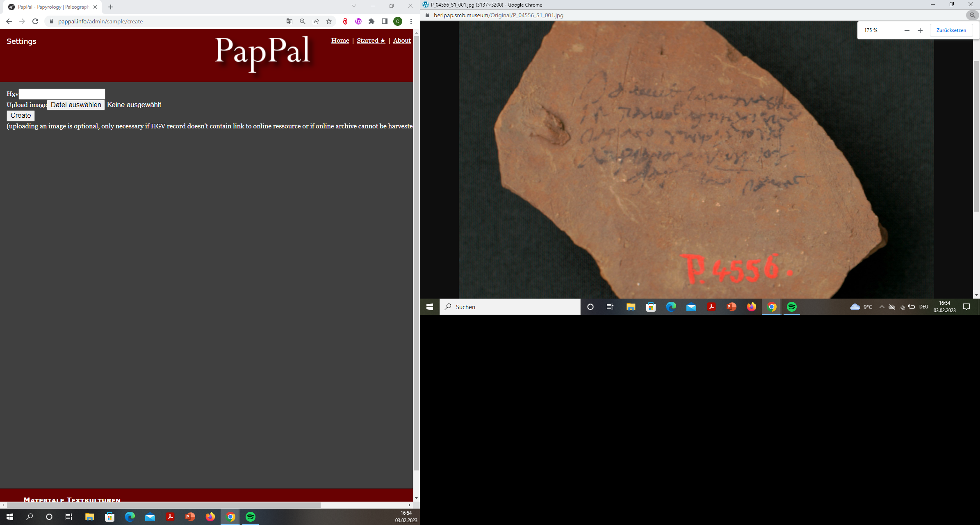Reload the PapPal page
Image resolution: width=980 pixels, height=525 pixels.
tap(35, 21)
